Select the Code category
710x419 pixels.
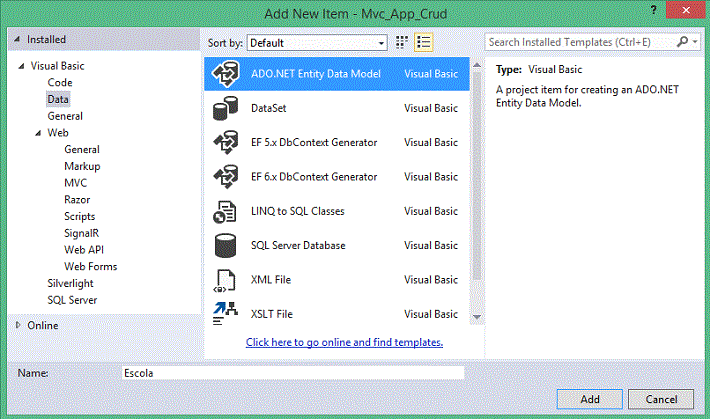coord(60,82)
